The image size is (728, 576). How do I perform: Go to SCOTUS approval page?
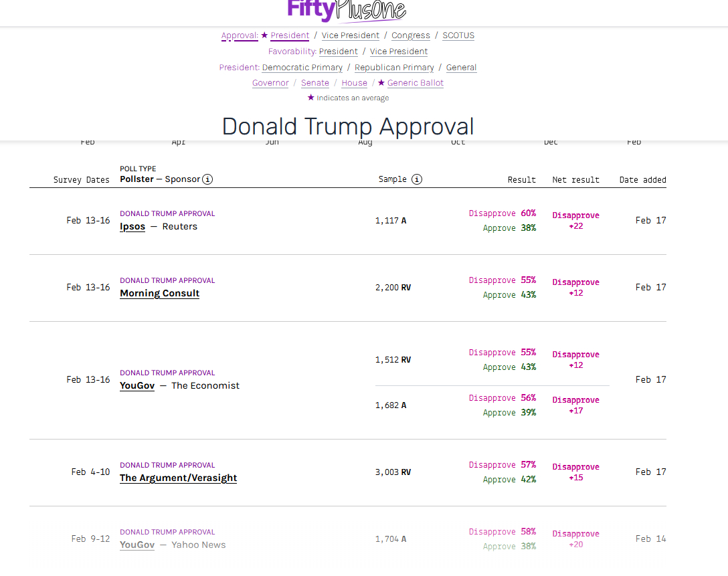click(458, 35)
